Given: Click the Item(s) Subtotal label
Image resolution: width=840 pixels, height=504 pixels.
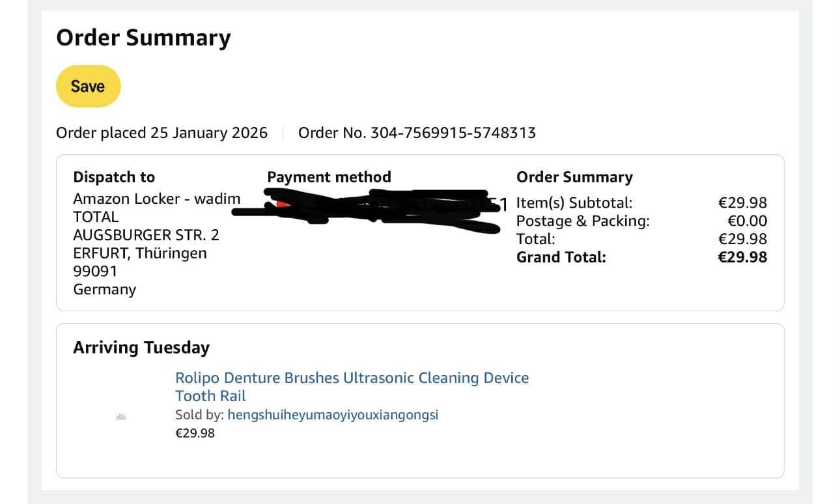Looking at the screenshot, I should click(574, 203).
